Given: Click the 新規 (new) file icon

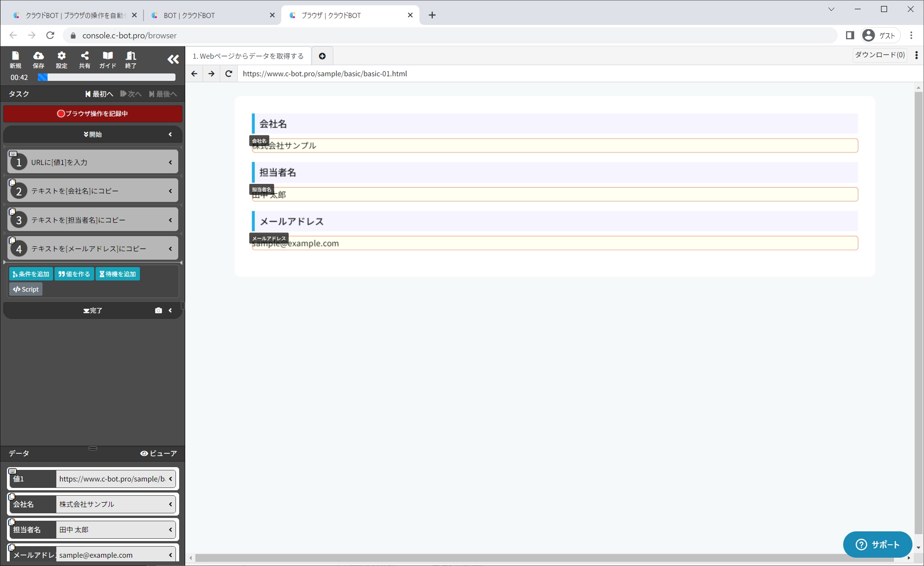Looking at the screenshot, I should (15, 59).
